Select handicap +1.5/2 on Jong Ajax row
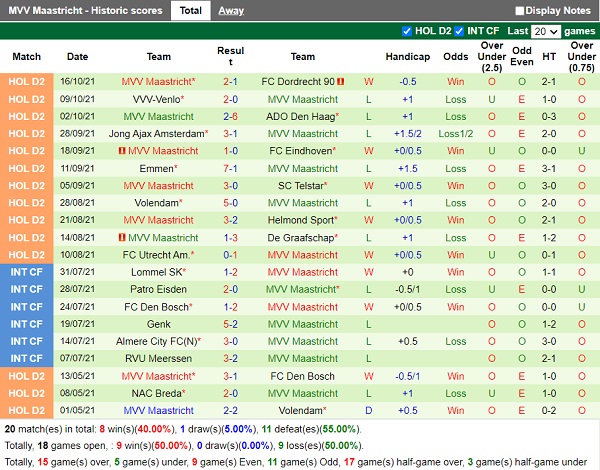The image size is (600, 470). click(408, 134)
